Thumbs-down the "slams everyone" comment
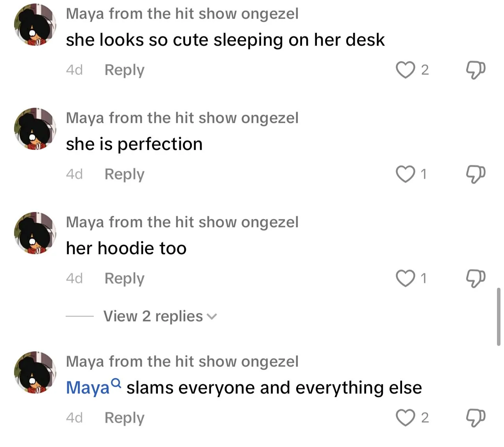Screen dimensions: 504x447 click(475, 418)
